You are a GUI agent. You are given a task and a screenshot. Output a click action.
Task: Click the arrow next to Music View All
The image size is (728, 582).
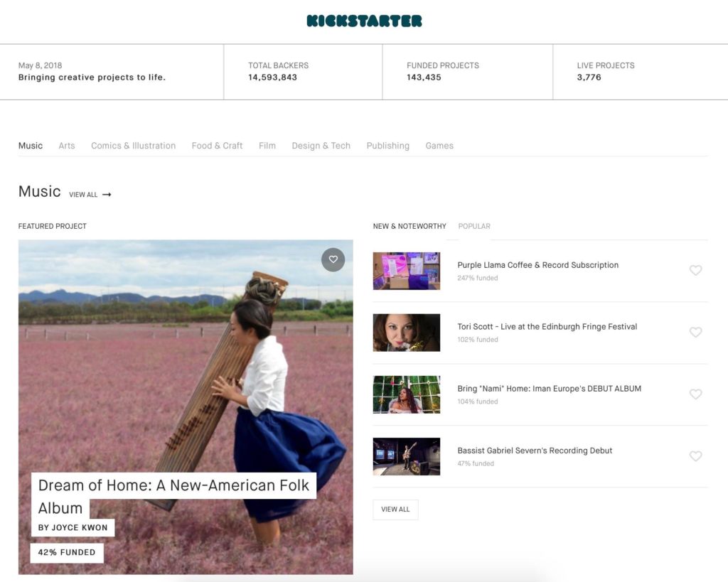click(107, 195)
